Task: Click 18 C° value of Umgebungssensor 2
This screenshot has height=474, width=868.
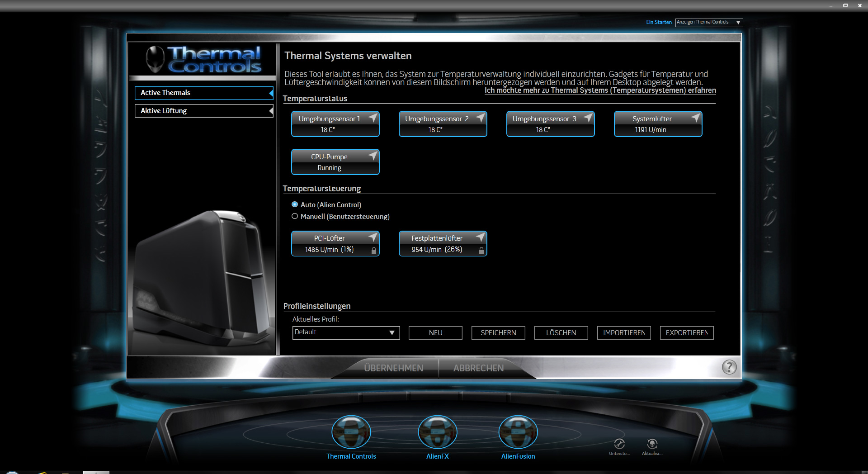Action: click(436, 130)
